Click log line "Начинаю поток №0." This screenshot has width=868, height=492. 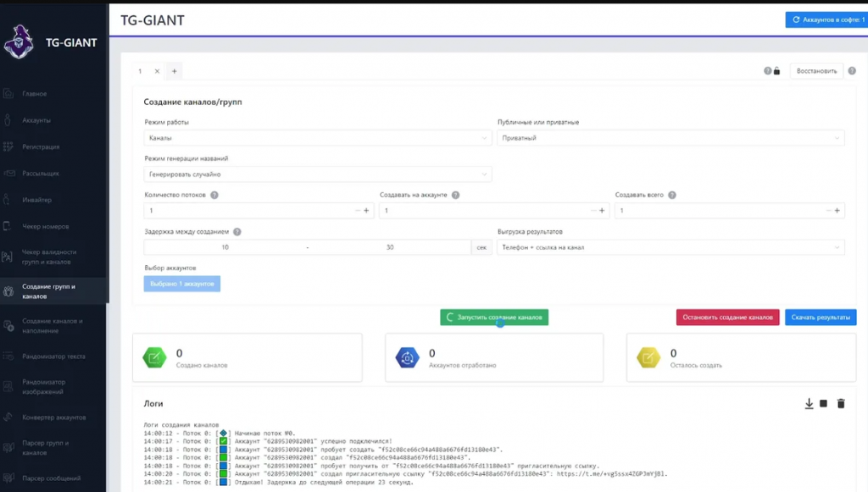pyautogui.click(x=220, y=433)
